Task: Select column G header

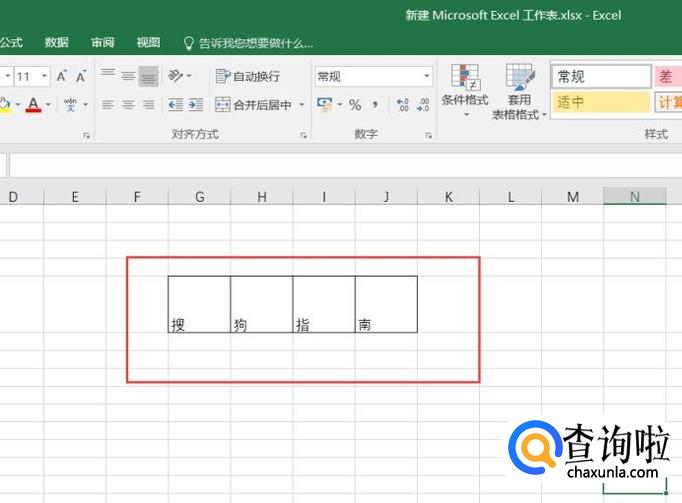Action: [x=199, y=197]
